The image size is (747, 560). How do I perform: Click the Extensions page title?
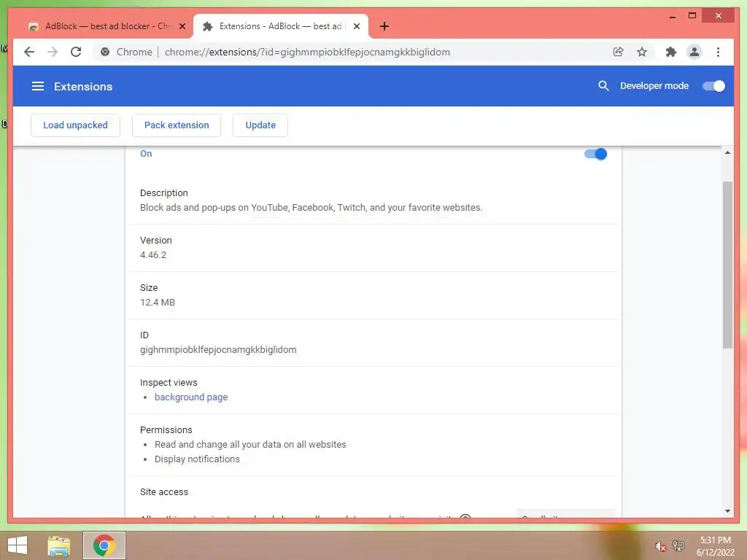tap(83, 86)
